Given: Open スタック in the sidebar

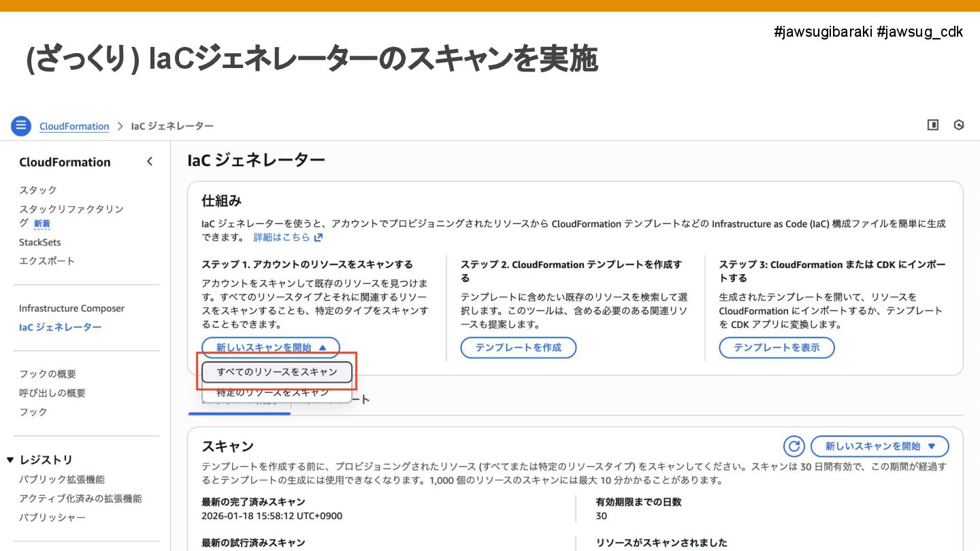Looking at the screenshot, I should coord(38,190).
